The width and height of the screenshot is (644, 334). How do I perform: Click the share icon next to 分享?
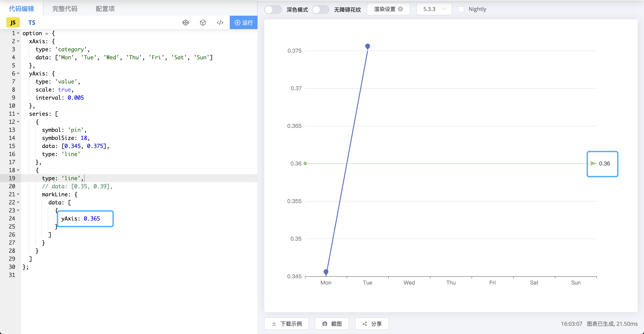click(x=365, y=323)
